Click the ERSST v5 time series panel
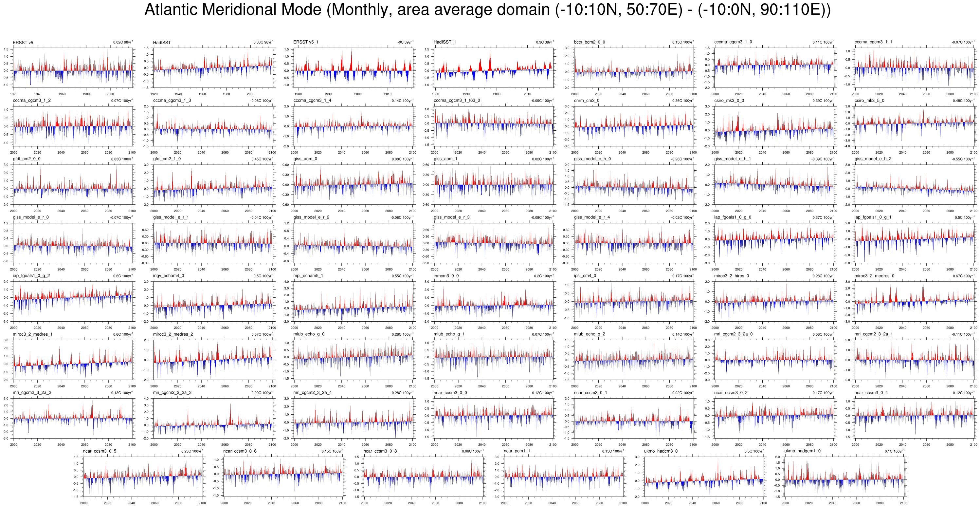Image resolution: width=980 pixels, height=507 pixels. (73, 68)
